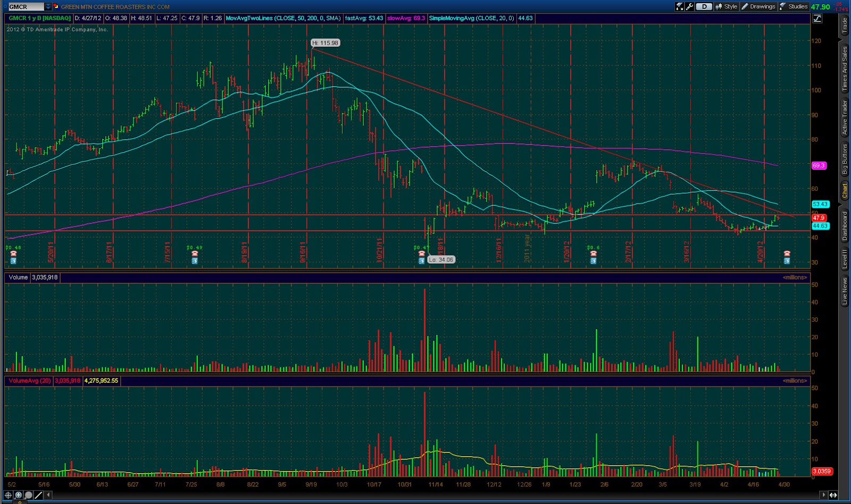Select the crosshair pan tool
The width and height of the screenshot is (851, 504).
coord(9,495)
